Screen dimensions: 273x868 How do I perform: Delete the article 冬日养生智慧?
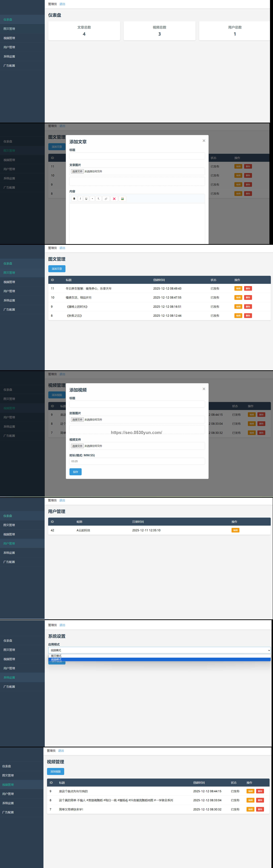point(248,288)
